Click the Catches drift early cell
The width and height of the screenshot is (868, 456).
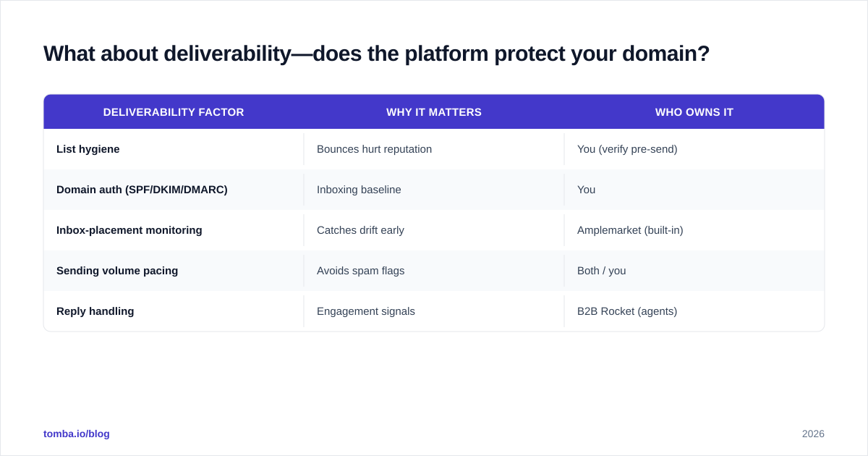point(434,230)
